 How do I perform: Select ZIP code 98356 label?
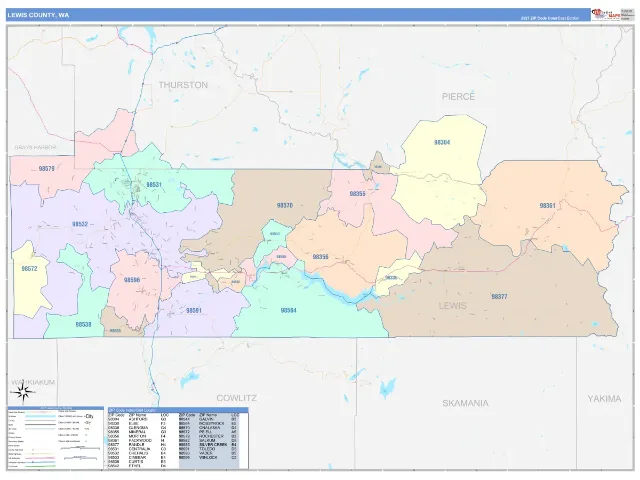click(320, 257)
